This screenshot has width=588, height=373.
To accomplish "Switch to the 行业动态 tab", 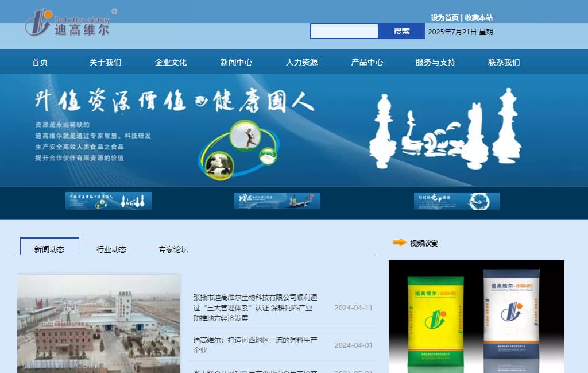I will pyautogui.click(x=111, y=249).
